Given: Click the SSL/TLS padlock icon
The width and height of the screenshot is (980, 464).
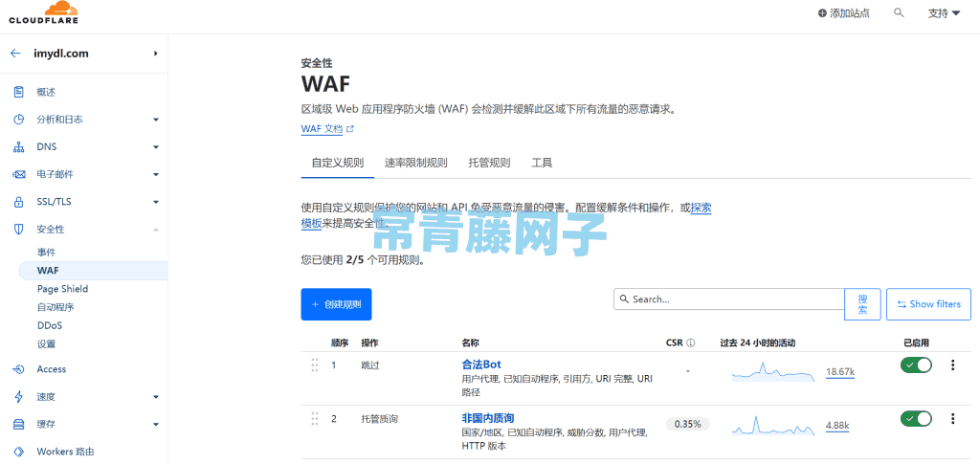Looking at the screenshot, I should coord(19,202).
